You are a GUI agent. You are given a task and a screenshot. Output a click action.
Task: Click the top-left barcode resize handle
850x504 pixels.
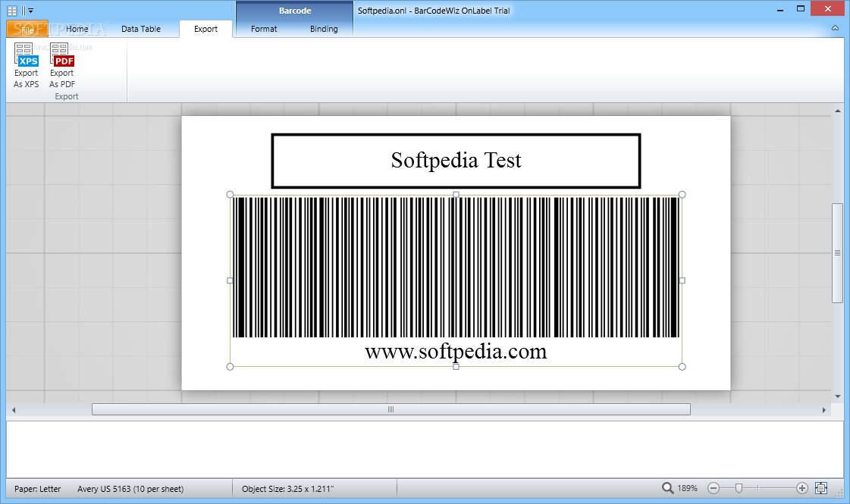pyautogui.click(x=230, y=195)
